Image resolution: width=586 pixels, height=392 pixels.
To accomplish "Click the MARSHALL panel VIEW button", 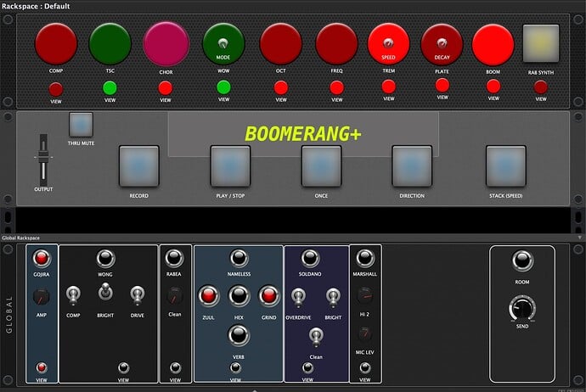I will (x=365, y=368).
